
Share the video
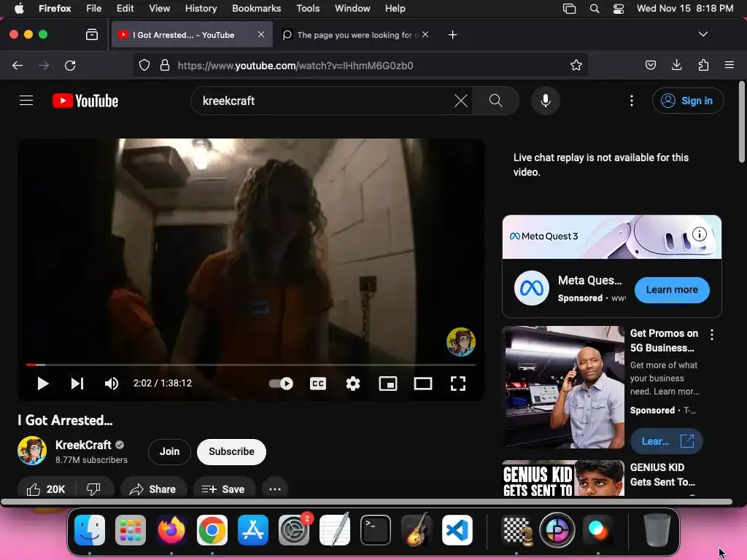coord(153,489)
